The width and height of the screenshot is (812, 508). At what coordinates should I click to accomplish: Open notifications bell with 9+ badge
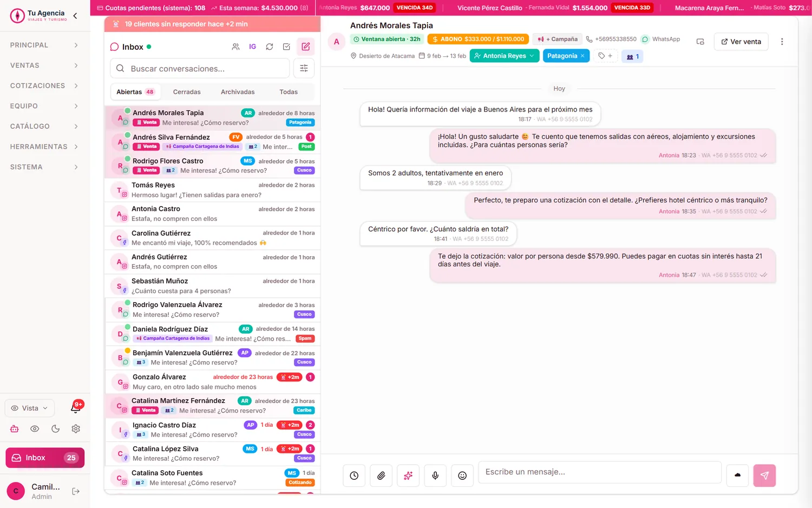(x=76, y=407)
